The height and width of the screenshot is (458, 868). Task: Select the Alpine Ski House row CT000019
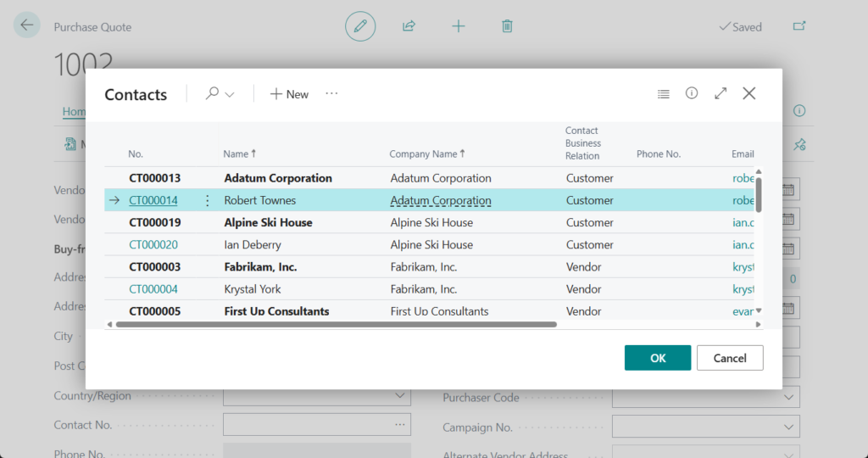tap(154, 223)
